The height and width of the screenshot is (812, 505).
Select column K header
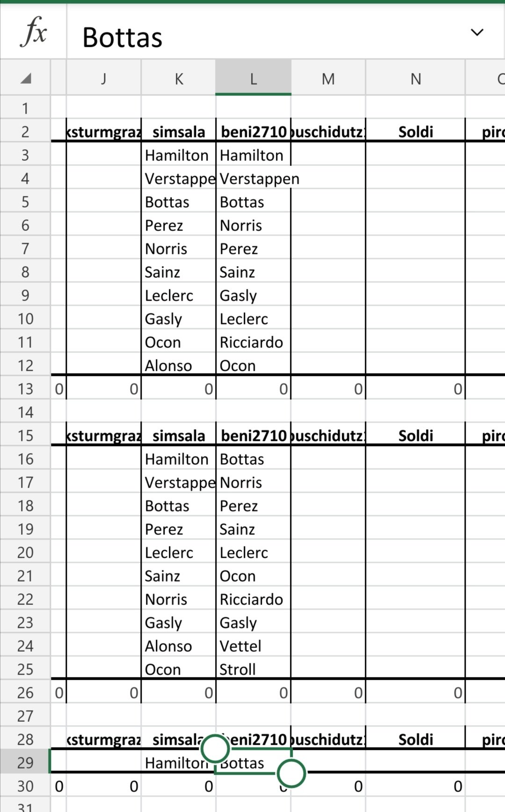click(x=179, y=79)
